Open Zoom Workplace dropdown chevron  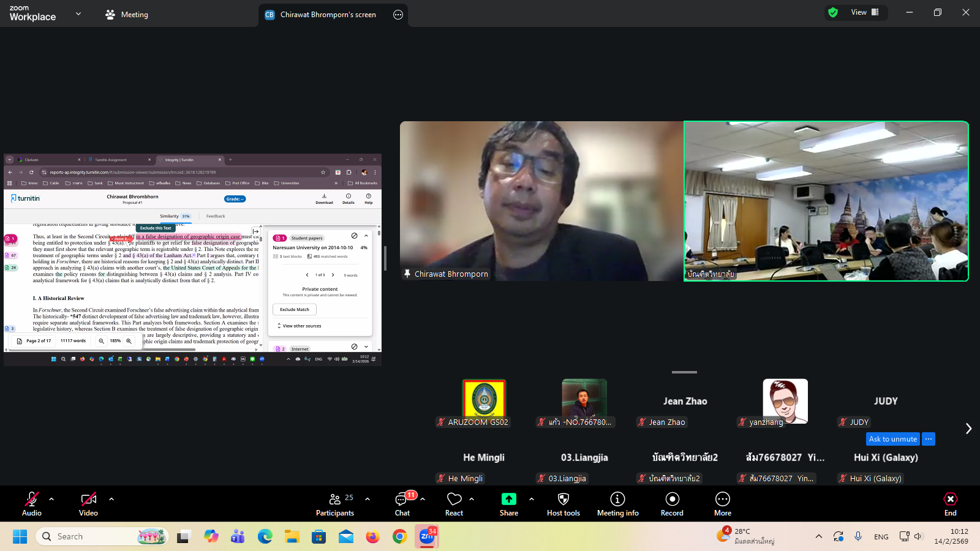(x=78, y=13)
